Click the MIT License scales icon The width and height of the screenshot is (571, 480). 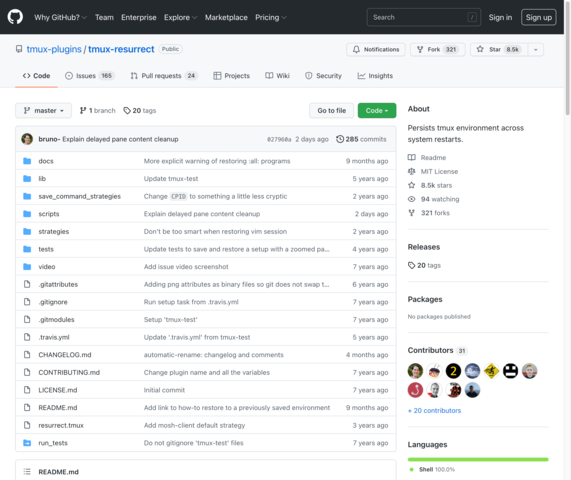(411, 171)
